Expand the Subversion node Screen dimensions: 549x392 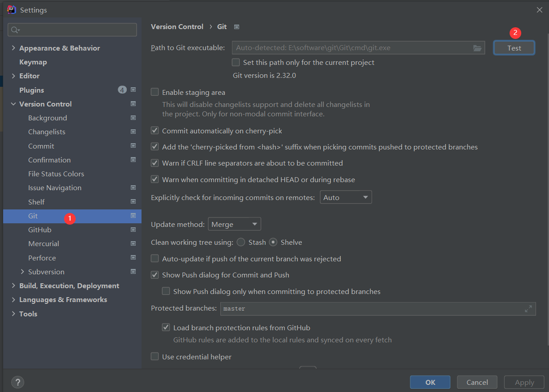click(x=22, y=272)
